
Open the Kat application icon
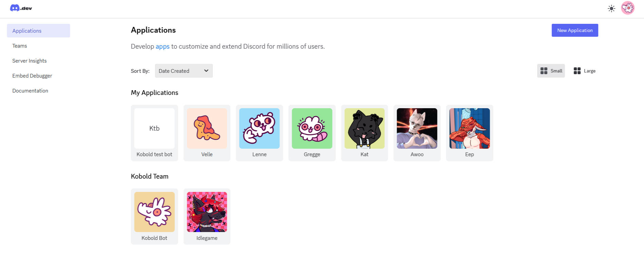364,129
